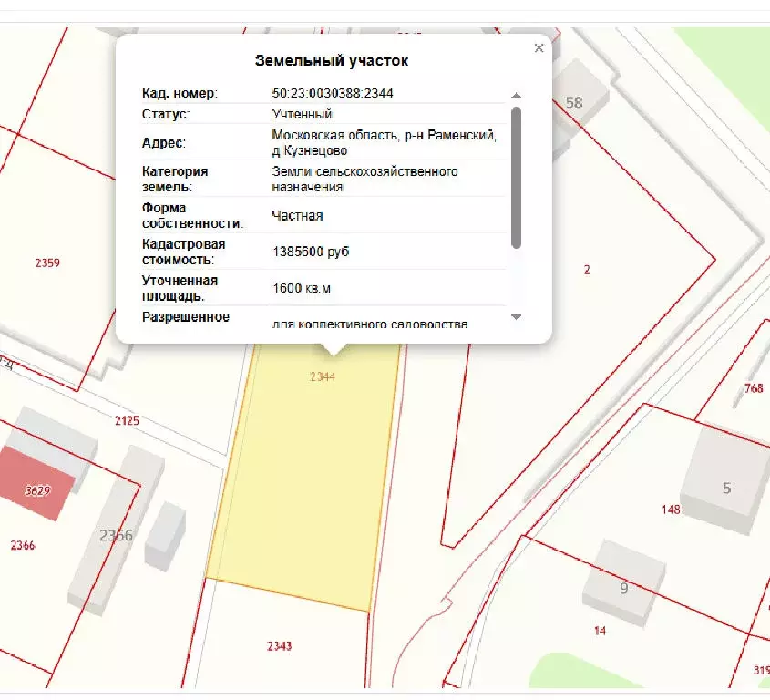Image resolution: width=770 pixels, height=700 pixels.
Task: Click building 5 near parcel 148
Action: coord(726,488)
